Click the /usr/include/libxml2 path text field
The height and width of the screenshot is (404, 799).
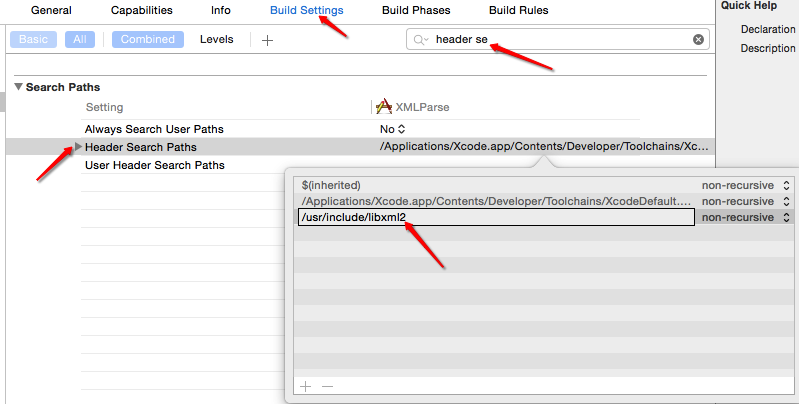click(x=496, y=217)
